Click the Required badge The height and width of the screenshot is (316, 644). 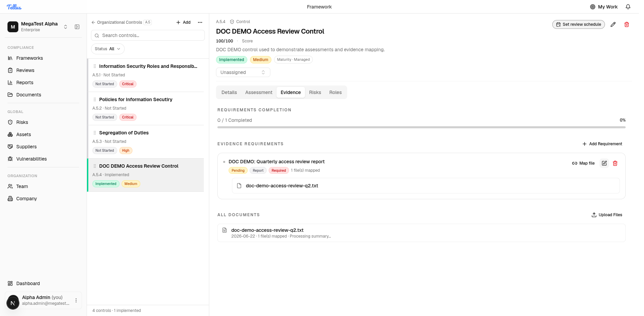[279, 171]
